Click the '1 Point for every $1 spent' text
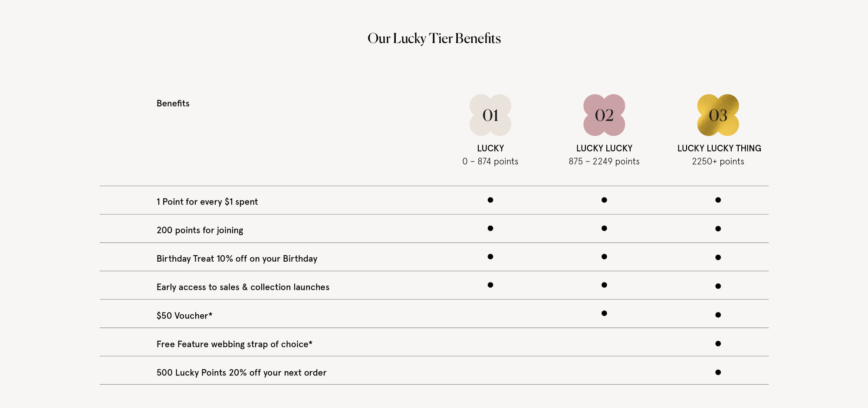 click(207, 202)
